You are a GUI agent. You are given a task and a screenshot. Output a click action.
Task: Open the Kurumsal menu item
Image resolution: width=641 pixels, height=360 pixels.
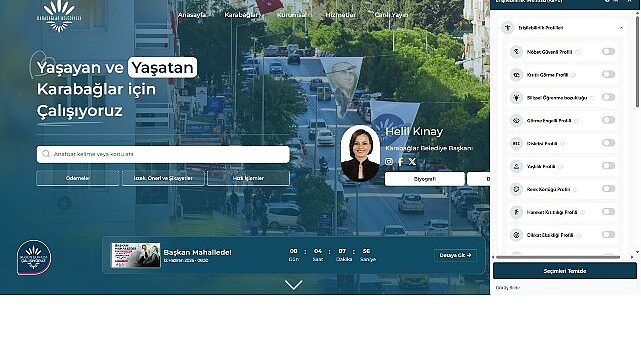click(x=291, y=15)
